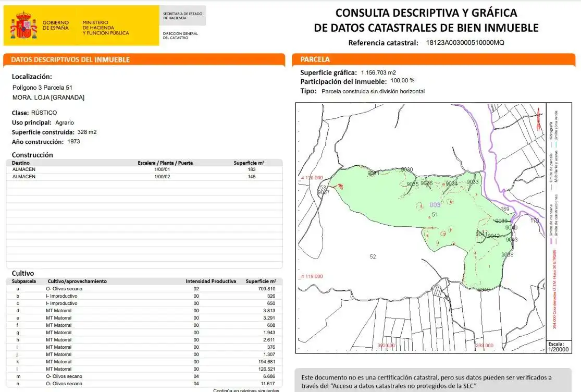Click 'Cultivo/aprovechamiento' column header
Screen dimensions: 581x392
point(77,281)
